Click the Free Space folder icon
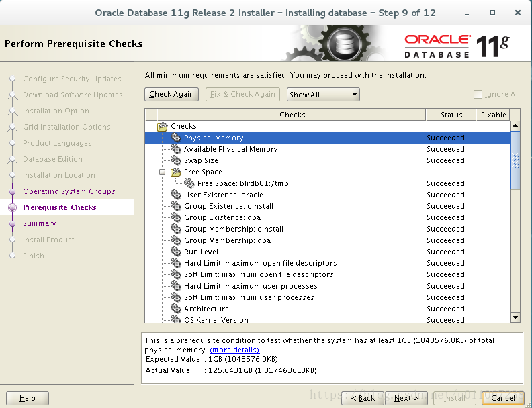Screen dimensions: 532x408 [x=176, y=172]
